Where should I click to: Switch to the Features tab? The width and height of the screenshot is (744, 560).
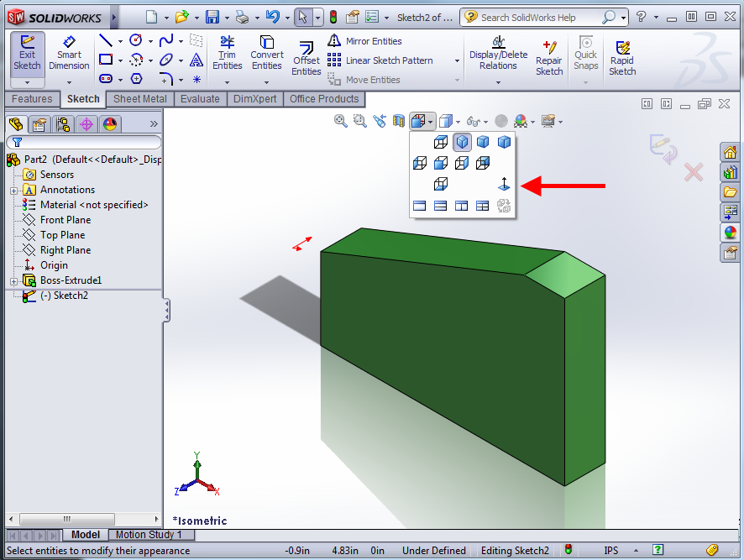32,99
